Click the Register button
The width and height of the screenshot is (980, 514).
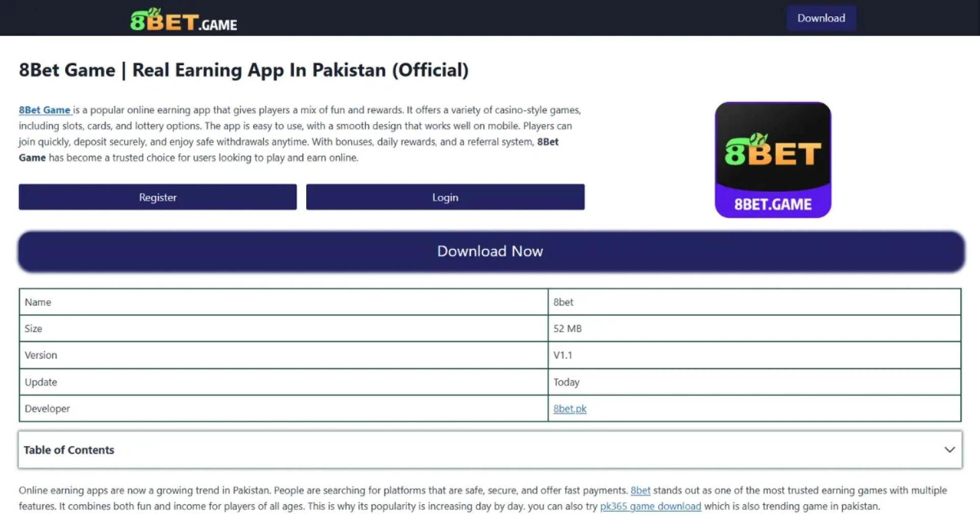(x=157, y=197)
